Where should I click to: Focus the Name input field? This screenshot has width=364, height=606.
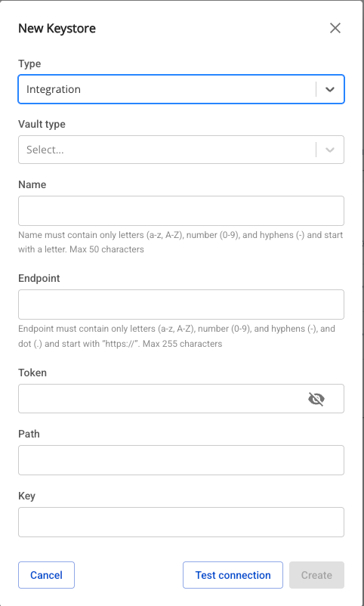point(181,211)
